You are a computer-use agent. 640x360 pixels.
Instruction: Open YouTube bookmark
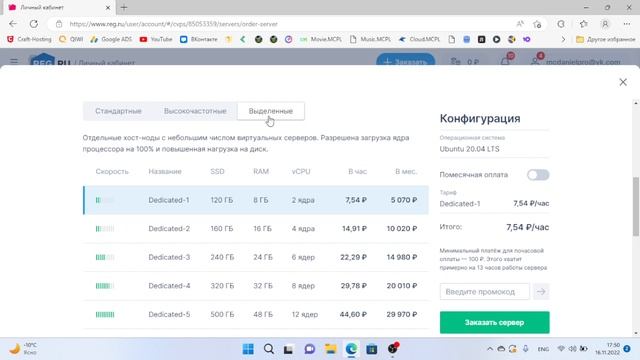[156, 39]
